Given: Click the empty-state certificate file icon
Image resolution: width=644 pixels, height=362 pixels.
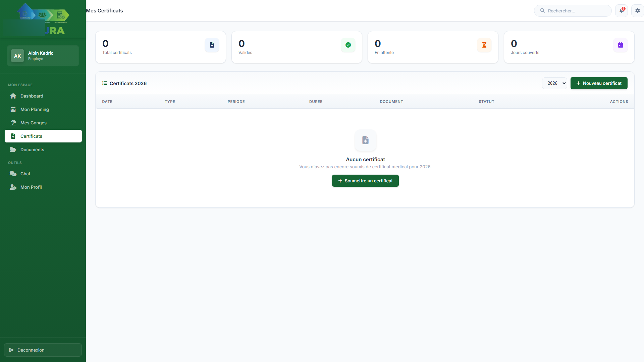Looking at the screenshot, I should click(365, 140).
